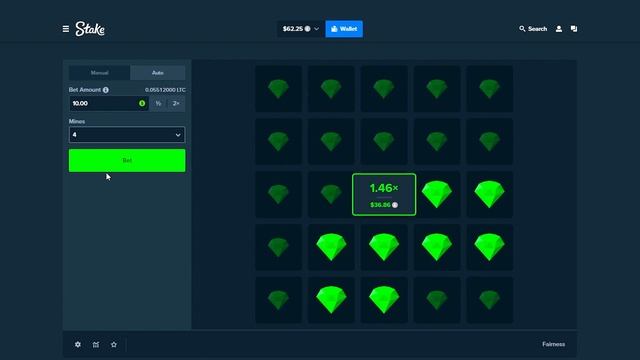Viewport: 640px width, 360px height.
Task: Click gem tile in row two, column four
Action: [437, 141]
